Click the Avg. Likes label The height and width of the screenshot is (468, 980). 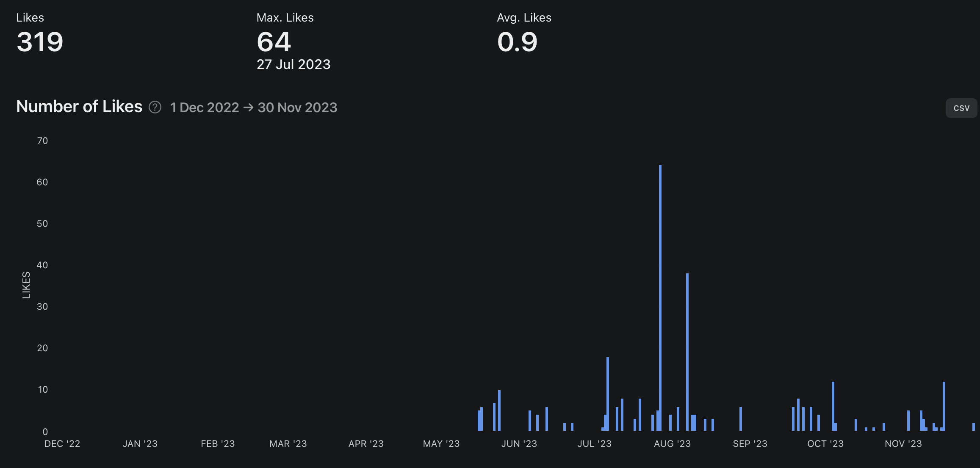[524, 17]
